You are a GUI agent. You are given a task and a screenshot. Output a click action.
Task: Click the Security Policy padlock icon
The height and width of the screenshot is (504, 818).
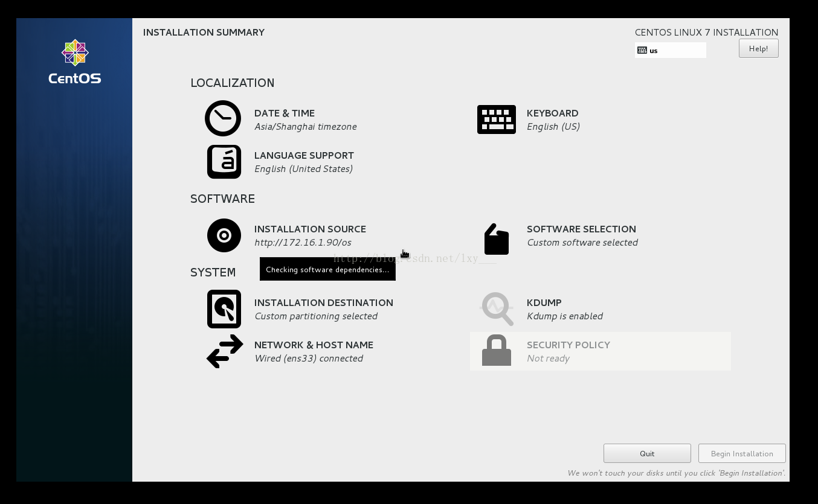pos(497,350)
